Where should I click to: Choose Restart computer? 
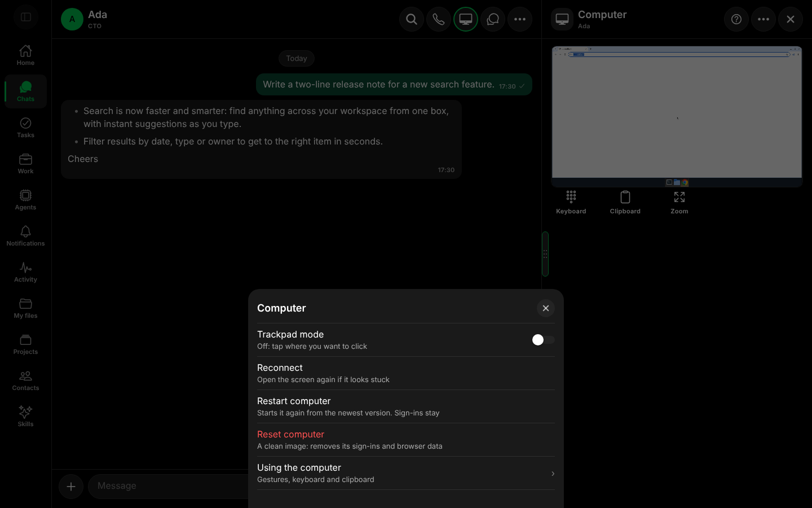tap(406, 406)
